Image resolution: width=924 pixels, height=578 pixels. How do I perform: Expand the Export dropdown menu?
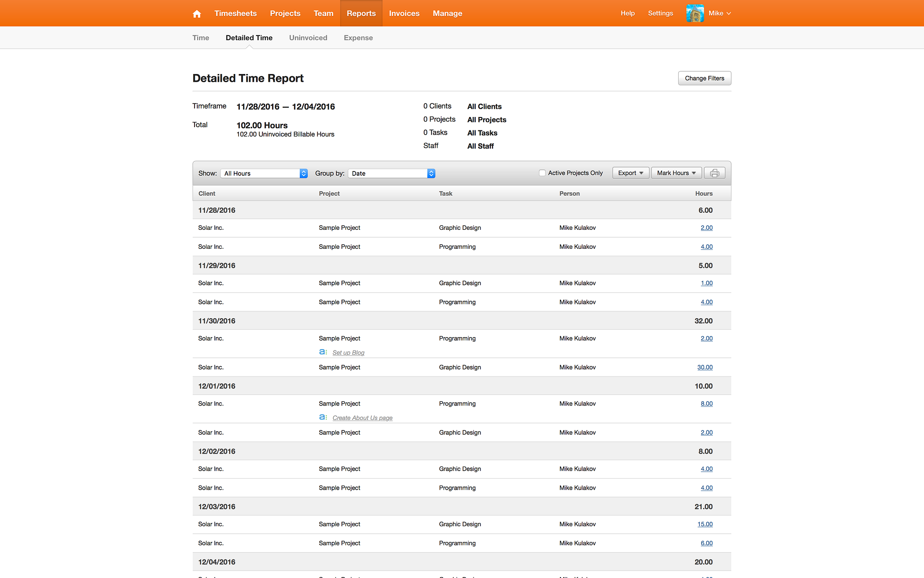630,173
